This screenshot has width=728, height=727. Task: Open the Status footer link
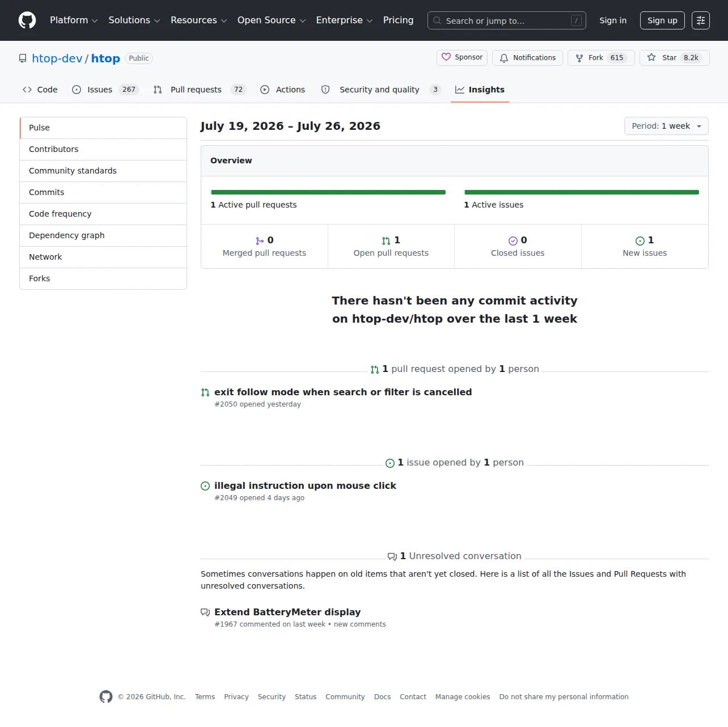(x=306, y=697)
